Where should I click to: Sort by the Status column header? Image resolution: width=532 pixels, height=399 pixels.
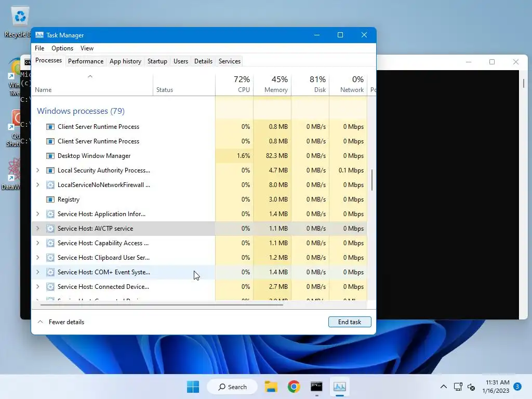pos(184,85)
